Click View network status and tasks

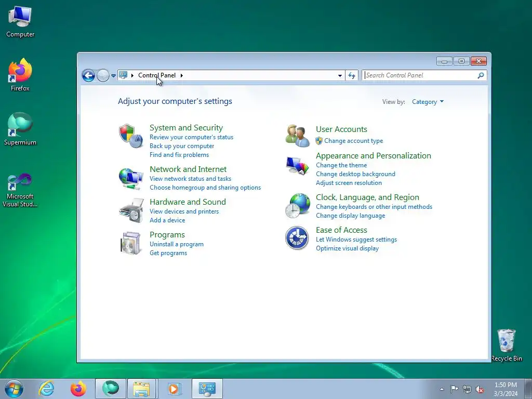190,179
